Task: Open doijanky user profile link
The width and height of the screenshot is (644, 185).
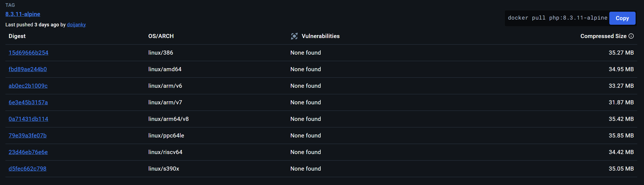Action: 76,25
